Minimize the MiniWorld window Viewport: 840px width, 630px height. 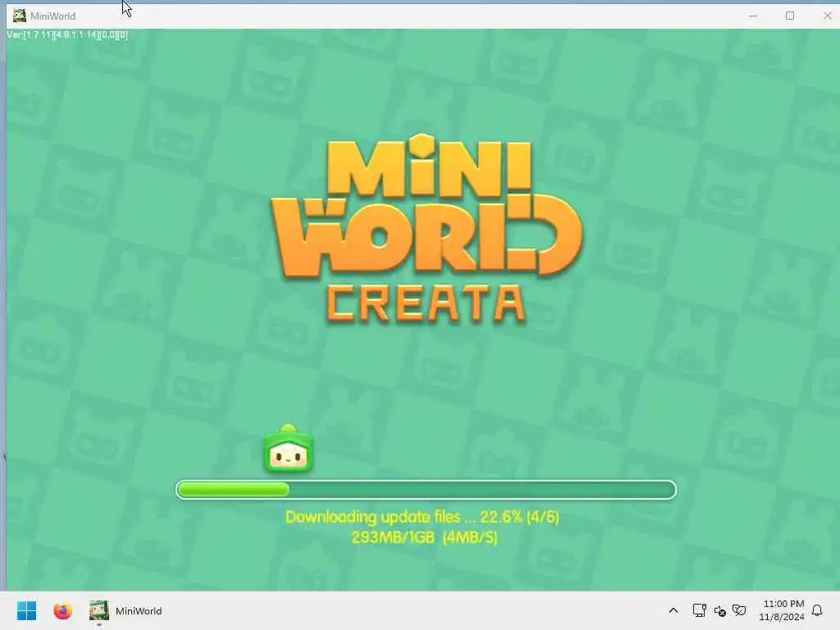(x=753, y=16)
